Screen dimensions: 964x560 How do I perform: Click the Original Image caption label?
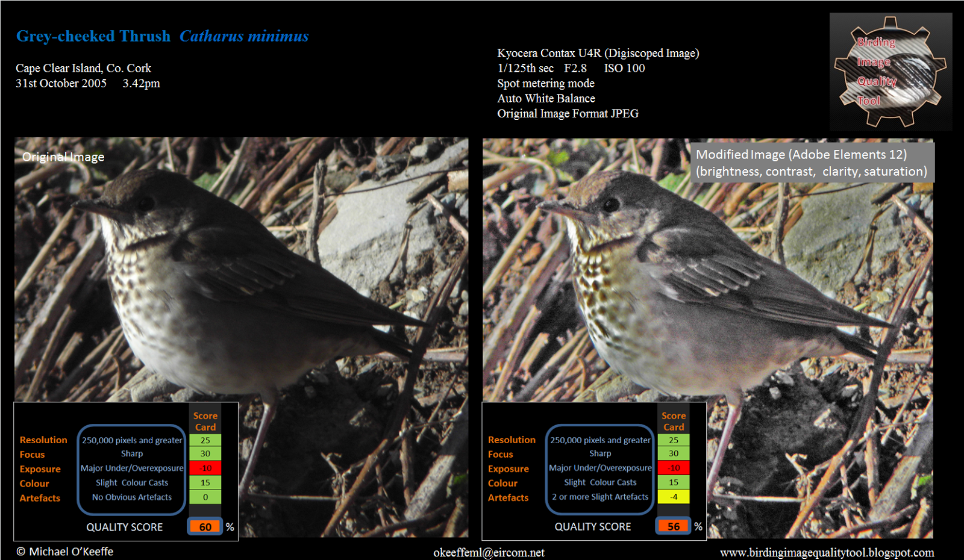pyautogui.click(x=63, y=157)
